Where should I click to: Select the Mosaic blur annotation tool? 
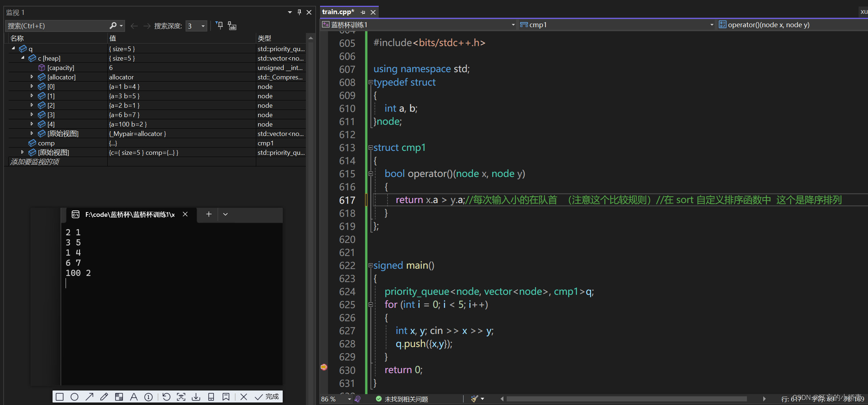119,397
